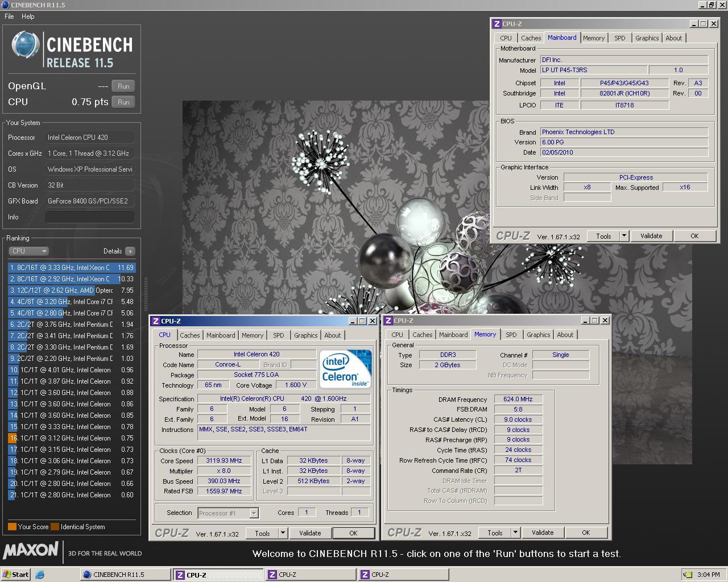Open SPD tab in CPU-Z Processor window
This screenshot has width=728, height=582.
(278, 335)
